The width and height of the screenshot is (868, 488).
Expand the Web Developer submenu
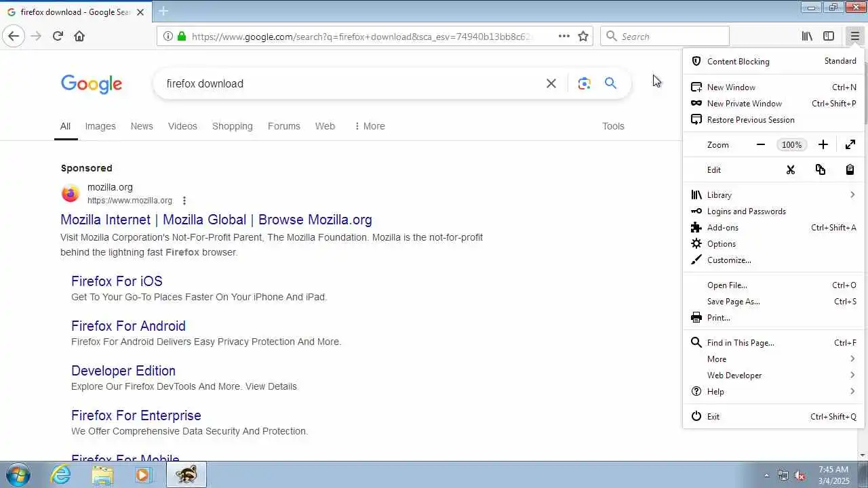click(x=774, y=375)
